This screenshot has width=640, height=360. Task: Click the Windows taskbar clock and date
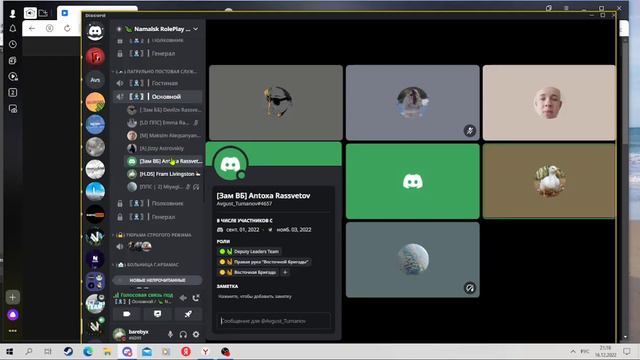coord(605,351)
